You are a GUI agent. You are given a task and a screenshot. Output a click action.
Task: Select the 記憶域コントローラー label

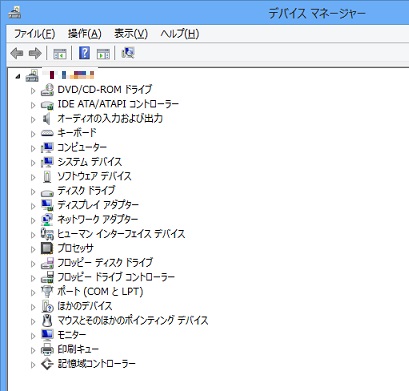97,363
